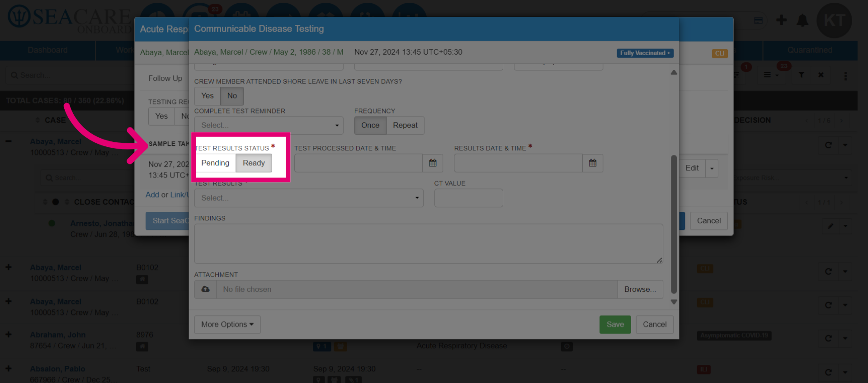Open dropdown arrow next to Edit button
Viewport: 868px width, 383px height.
[x=712, y=168]
